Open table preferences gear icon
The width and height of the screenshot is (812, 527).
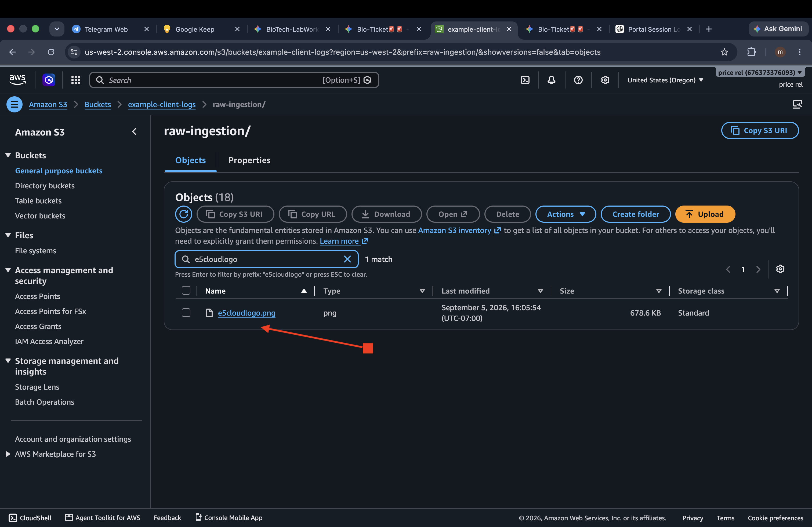tap(780, 269)
